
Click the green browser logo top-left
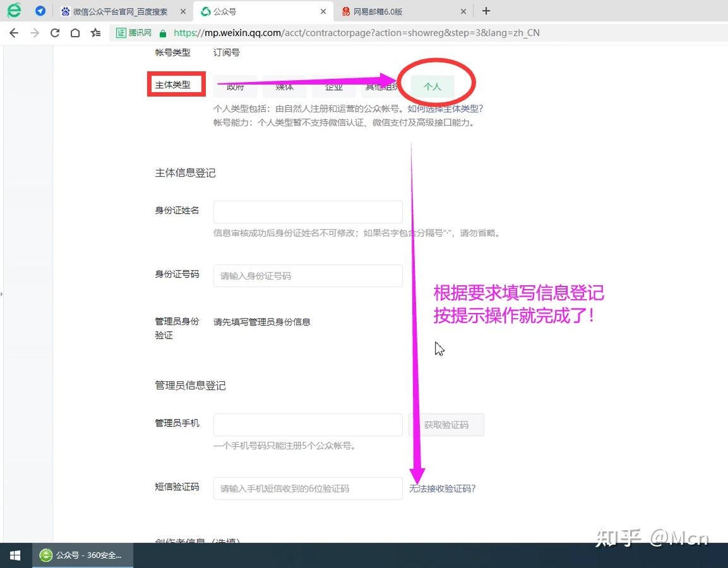13,11
